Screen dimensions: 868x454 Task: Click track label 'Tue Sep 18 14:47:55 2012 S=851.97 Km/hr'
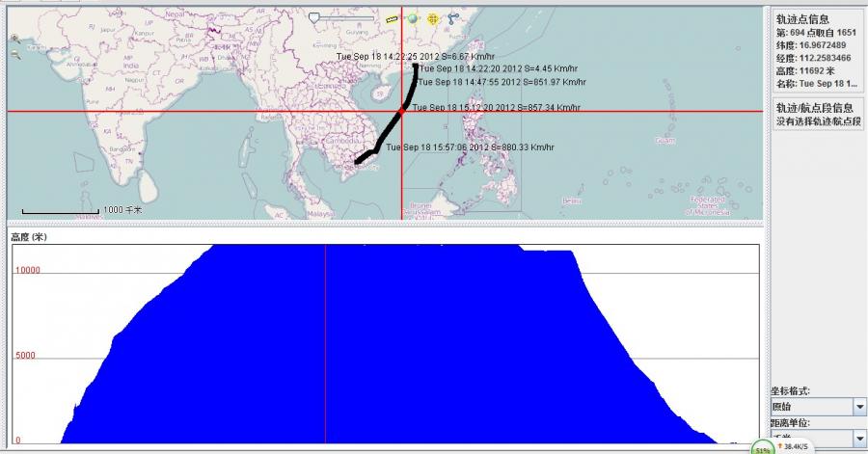[x=502, y=82]
